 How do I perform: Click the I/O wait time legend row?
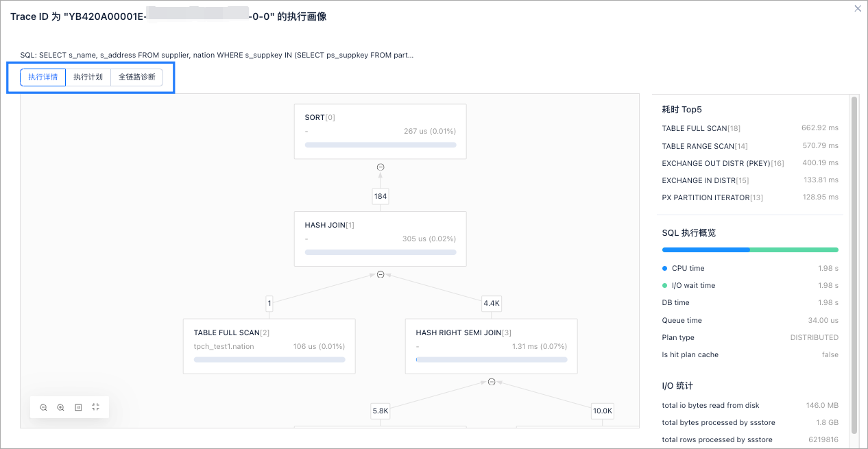point(750,285)
